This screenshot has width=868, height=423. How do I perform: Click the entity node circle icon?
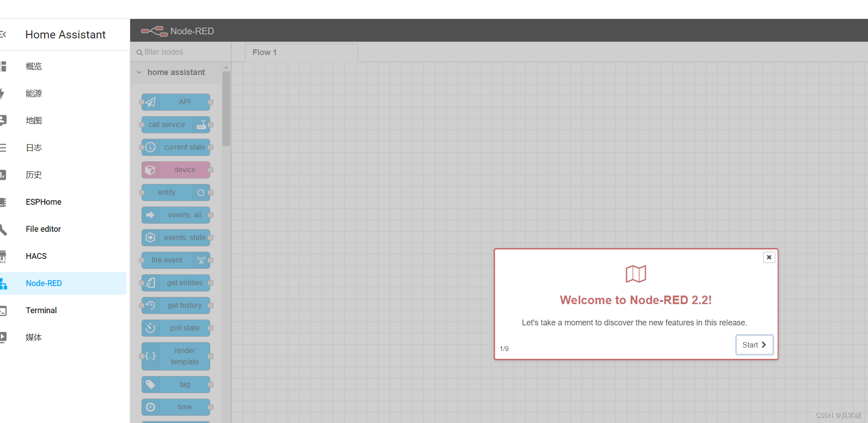pyautogui.click(x=201, y=193)
